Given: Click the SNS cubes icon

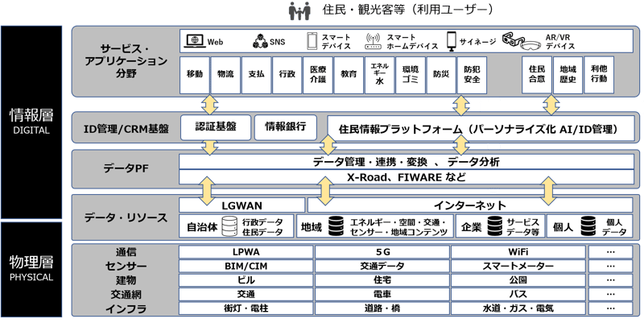Looking at the screenshot, I should point(259,42).
